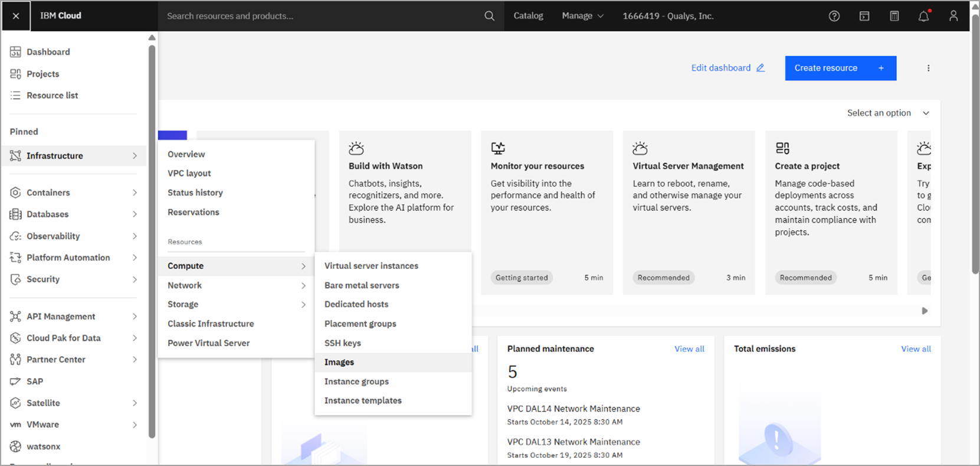Image resolution: width=980 pixels, height=466 pixels.
Task: Open the notifications bell icon
Action: coord(923,16)
